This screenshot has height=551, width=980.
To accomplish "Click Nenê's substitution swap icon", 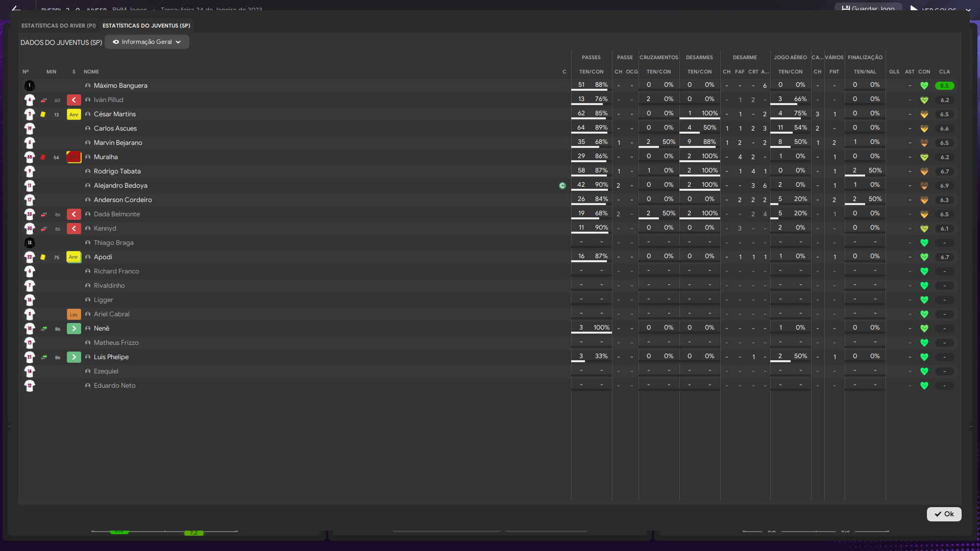I will click(x=44, y=329).
